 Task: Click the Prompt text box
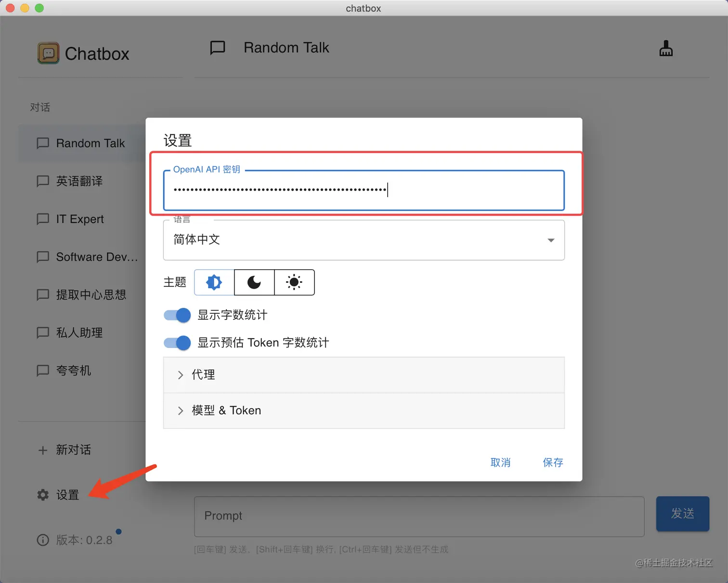pyautogui.click(x=419, y=517)
